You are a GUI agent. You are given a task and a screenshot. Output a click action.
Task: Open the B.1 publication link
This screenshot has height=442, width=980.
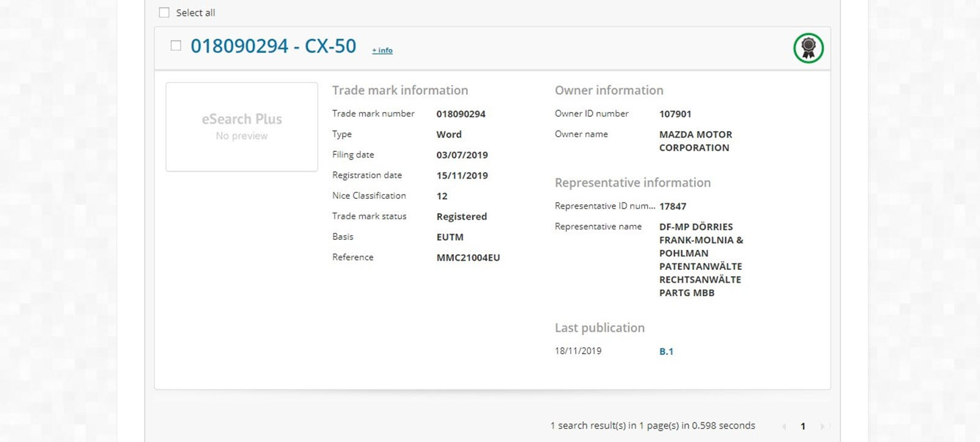(x=666, y=351)
